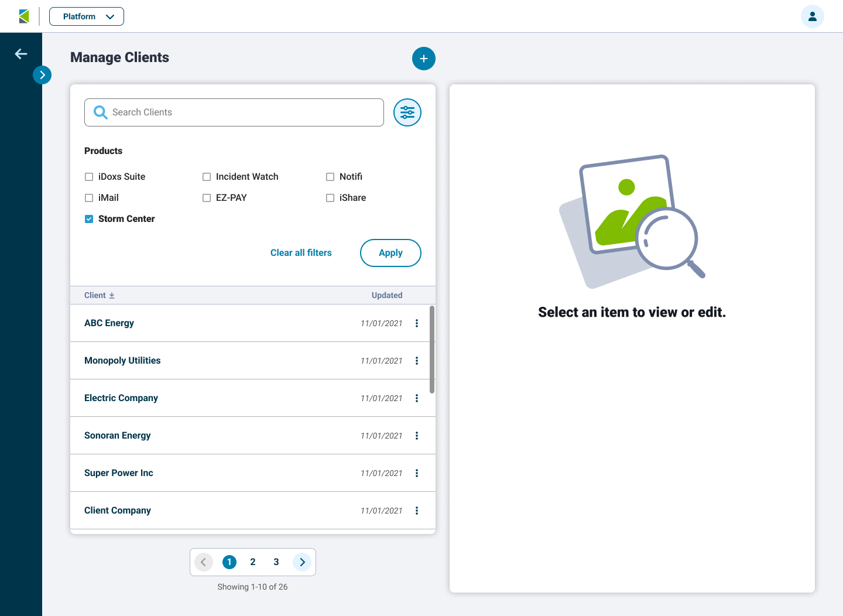Click the Kubra logo icon
Viewport: 843px width, 616px height.
tap(24, 16)
